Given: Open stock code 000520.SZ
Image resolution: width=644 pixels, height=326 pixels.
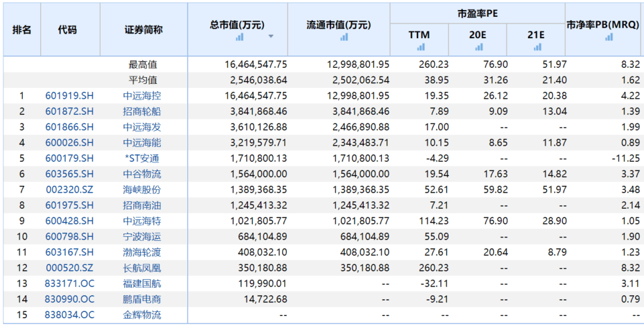Looking at the screenshot, I should tap(70, 268).
